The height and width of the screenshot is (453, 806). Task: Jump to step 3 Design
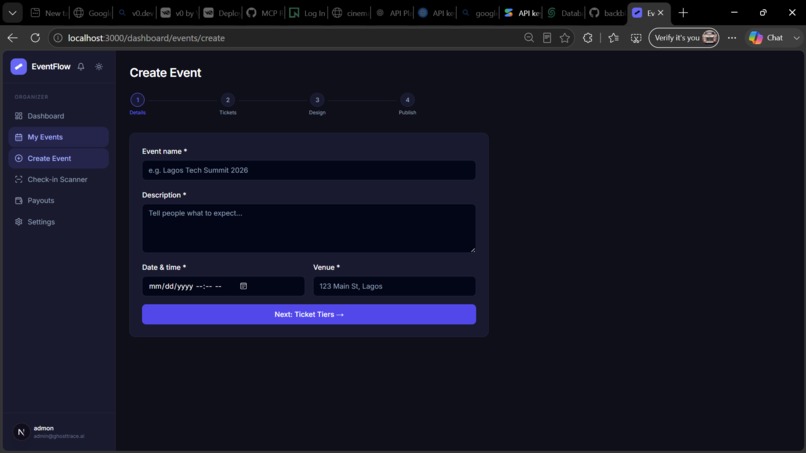coord(317,100)
